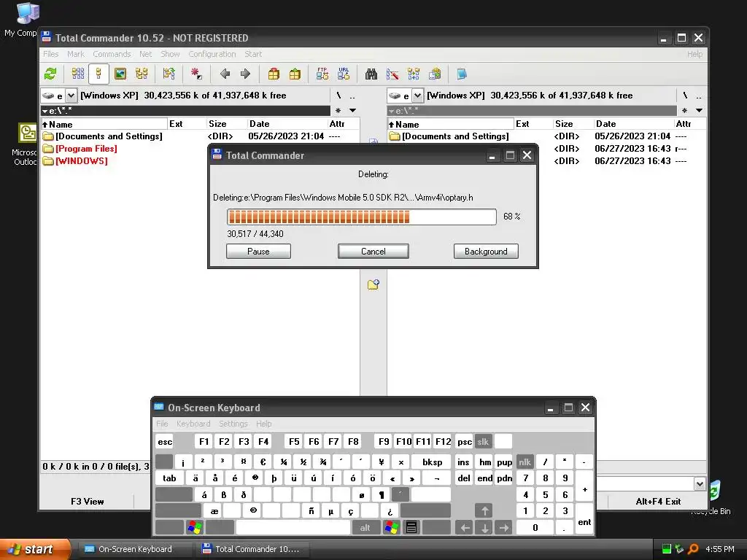Select the full file details view icon

pyautogui.click(x=98, y=74)
